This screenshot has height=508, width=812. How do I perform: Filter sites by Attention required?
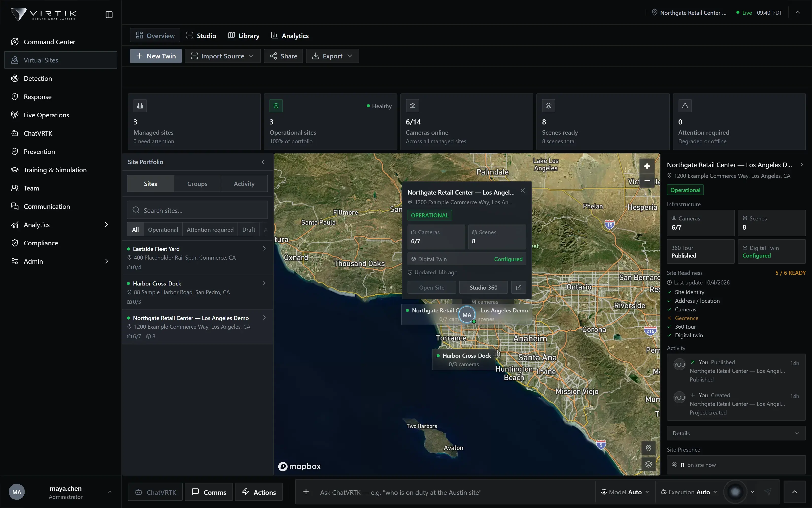pos(210,229)
